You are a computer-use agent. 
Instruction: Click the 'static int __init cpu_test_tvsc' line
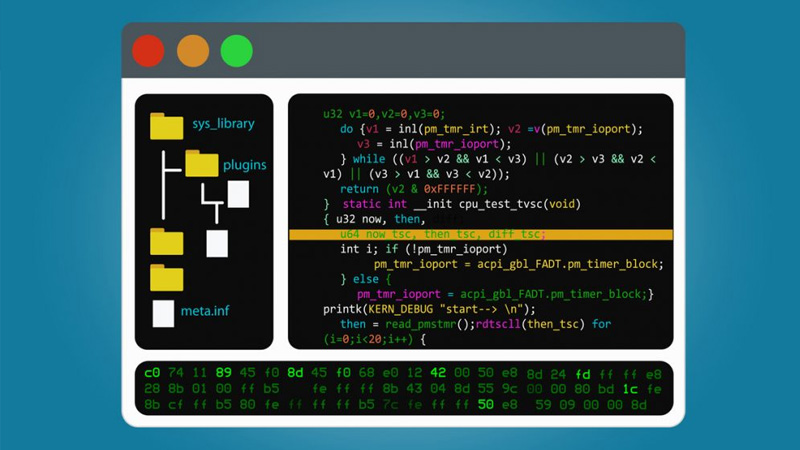[x=460, y=203]
